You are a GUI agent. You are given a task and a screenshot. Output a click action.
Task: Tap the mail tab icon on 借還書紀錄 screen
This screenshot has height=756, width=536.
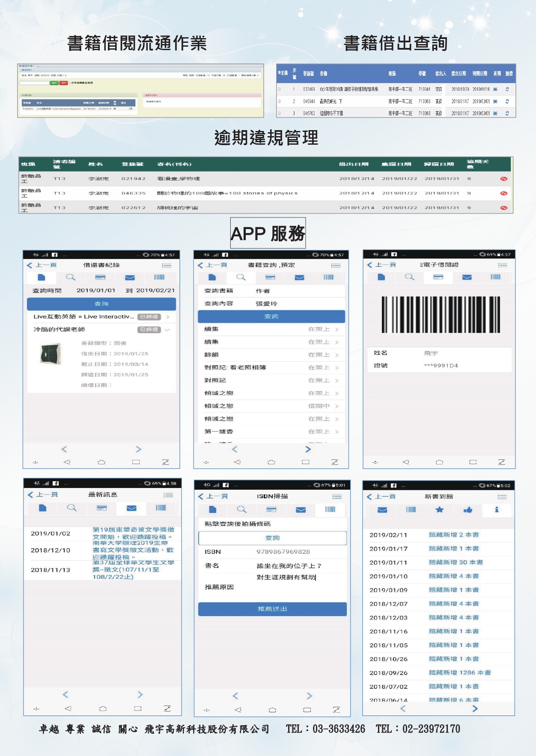[130, 277]
